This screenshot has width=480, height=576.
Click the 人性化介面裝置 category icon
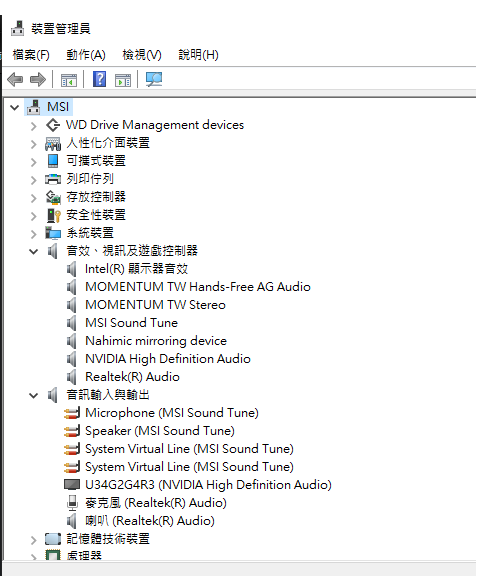53,143
